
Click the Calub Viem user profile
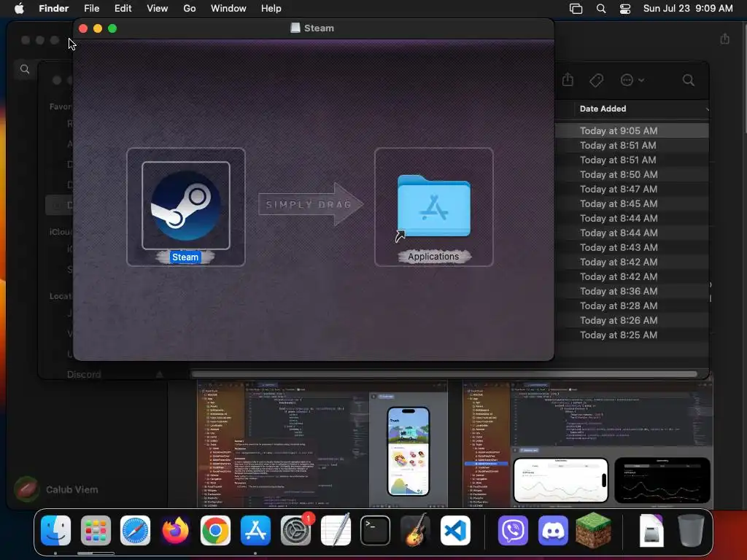point(56,489)
